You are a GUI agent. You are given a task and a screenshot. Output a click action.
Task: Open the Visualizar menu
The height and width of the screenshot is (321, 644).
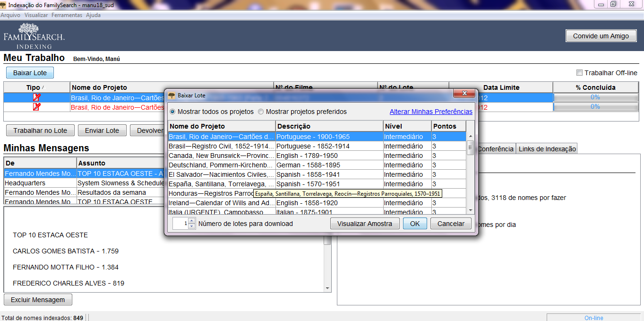36,15
